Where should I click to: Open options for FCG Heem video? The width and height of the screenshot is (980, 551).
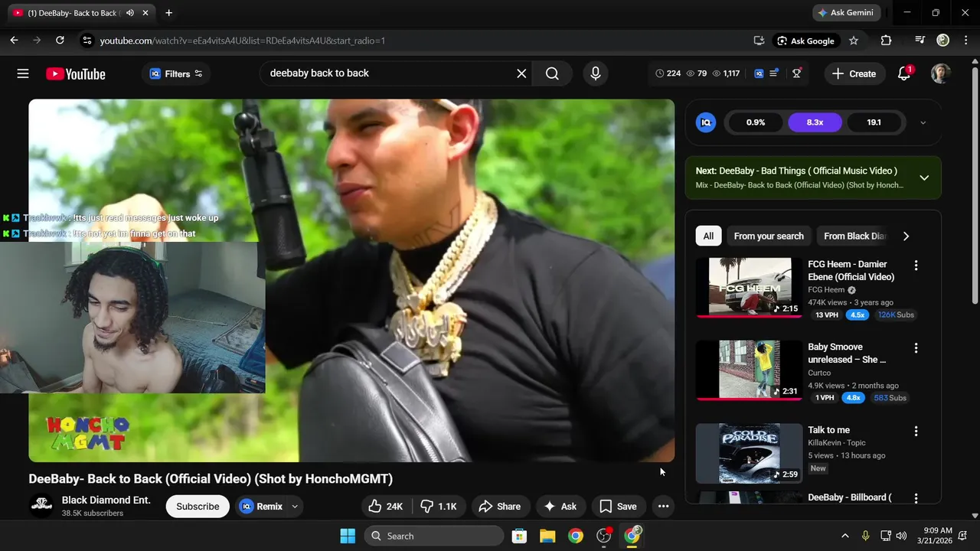pos(916,266)
